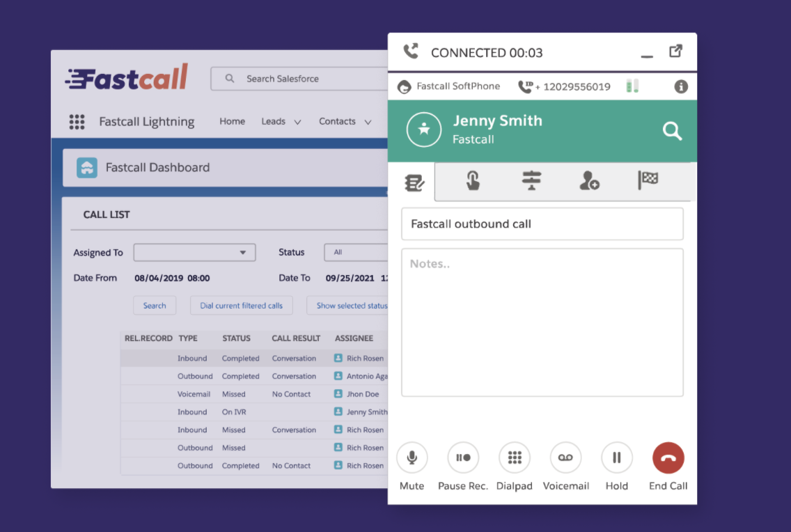The height and width of the screenshot is (532, 791).
Task: Select the touch pointer tab icon
Action: click(473, 180)
